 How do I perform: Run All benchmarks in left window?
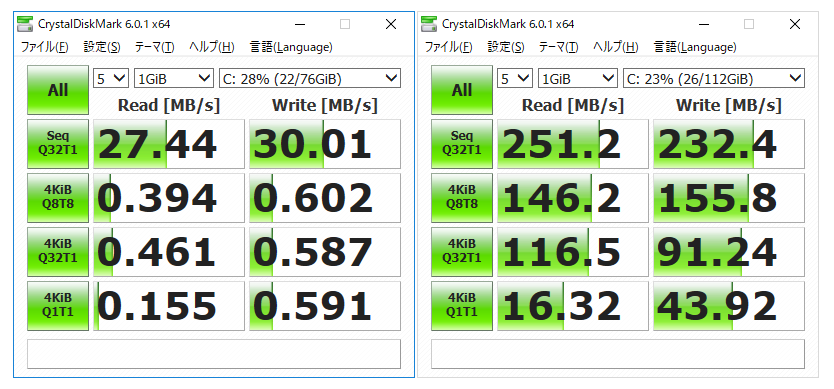[x=58, y=90]
